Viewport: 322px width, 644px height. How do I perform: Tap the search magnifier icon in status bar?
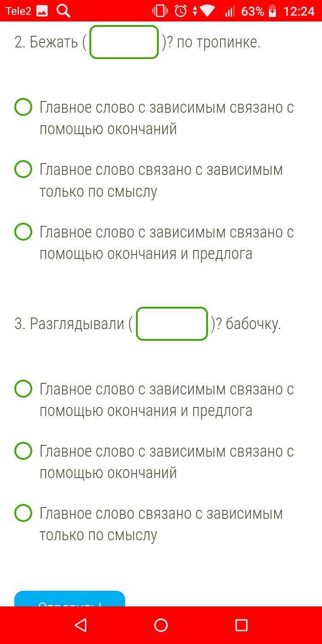[x=64, y=11]
